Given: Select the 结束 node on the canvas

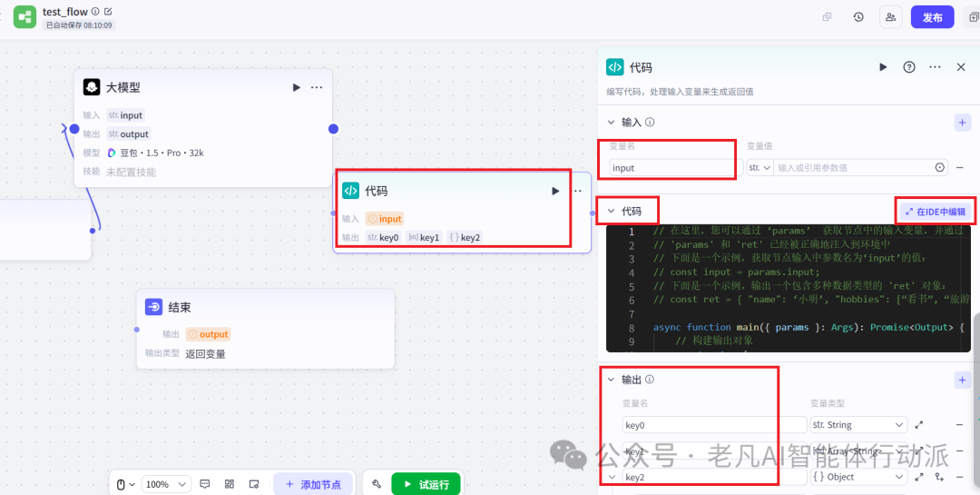Looking at the screenshot, I should coord(266,329).
